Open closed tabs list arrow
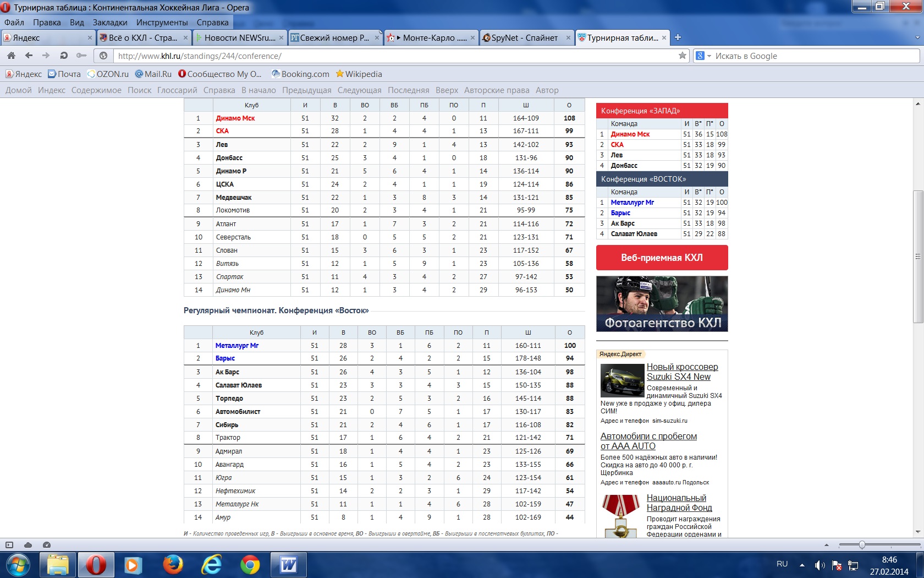Viewport: 924px width, 578px height. pyautogui.click(x=917, y=37)
